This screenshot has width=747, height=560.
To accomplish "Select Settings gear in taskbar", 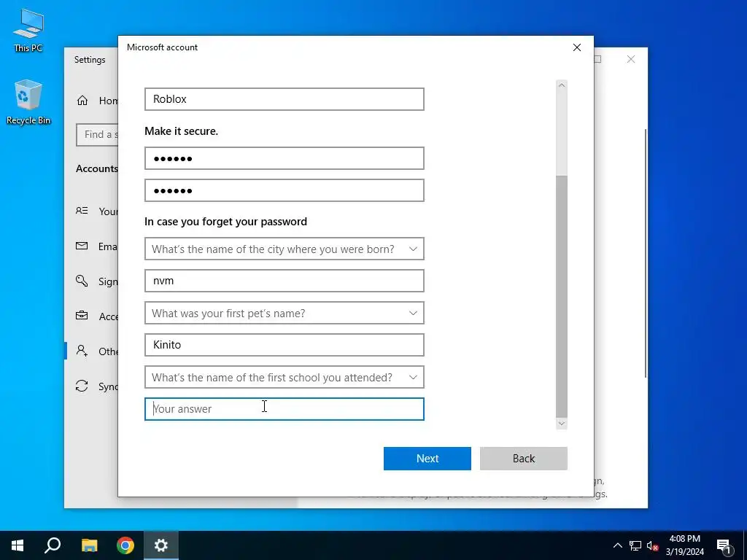I will 161,545.
